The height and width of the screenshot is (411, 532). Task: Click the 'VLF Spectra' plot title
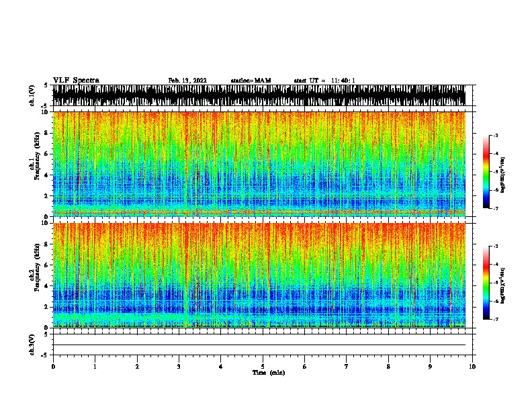(76, 81)
